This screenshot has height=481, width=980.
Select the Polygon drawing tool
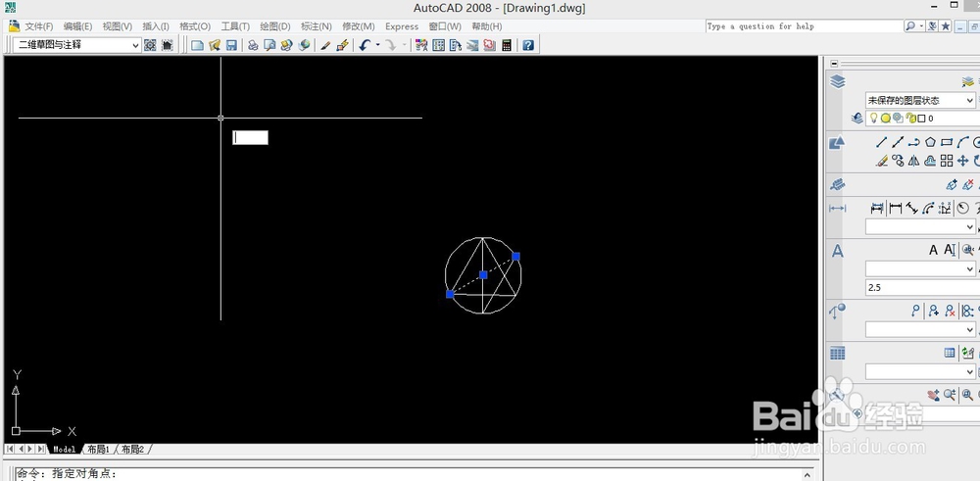(930, 142)
